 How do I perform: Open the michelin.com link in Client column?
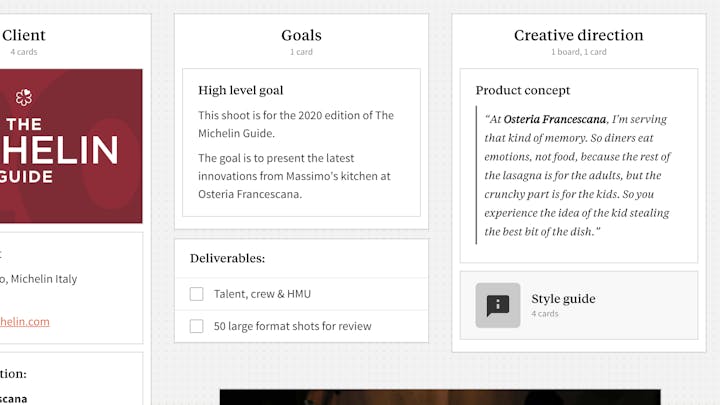coord(25,321)
